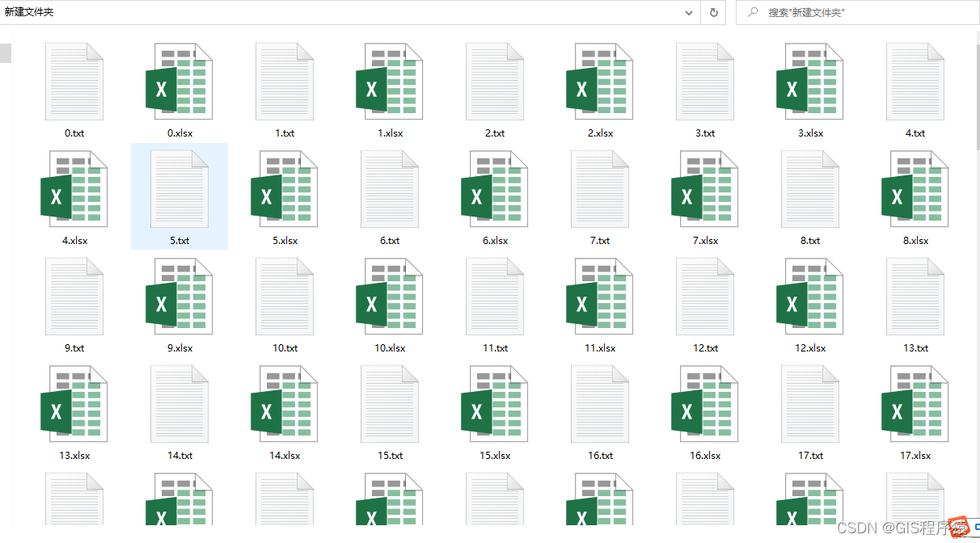Select the 9.txt file icon
This screenshot has width=980, height=543.
pos(74,297)
